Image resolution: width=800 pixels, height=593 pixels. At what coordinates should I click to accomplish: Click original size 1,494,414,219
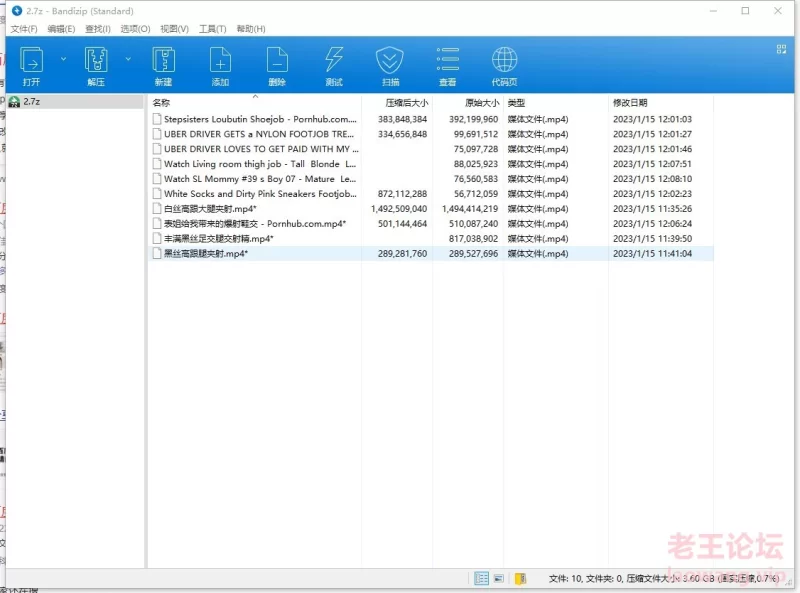470,209
